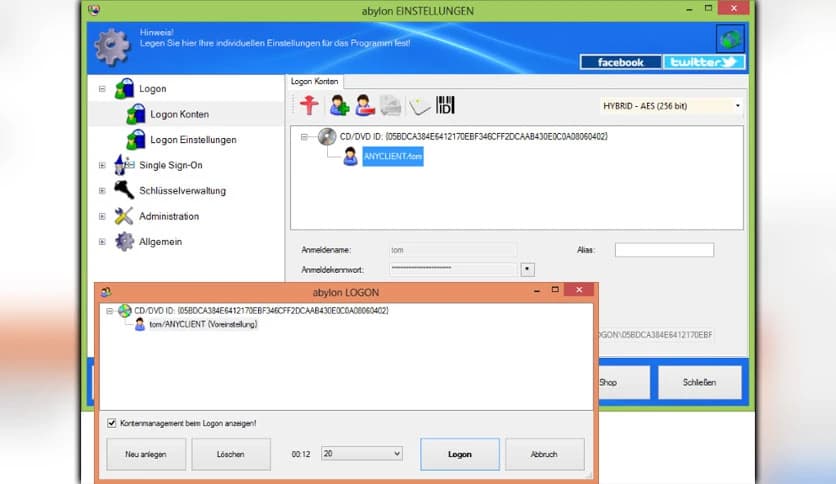Click the Schlüsselverwaltung key icon
Viewport: 836px width, 484px height.
pyautogui.click(x=124, y=190)
